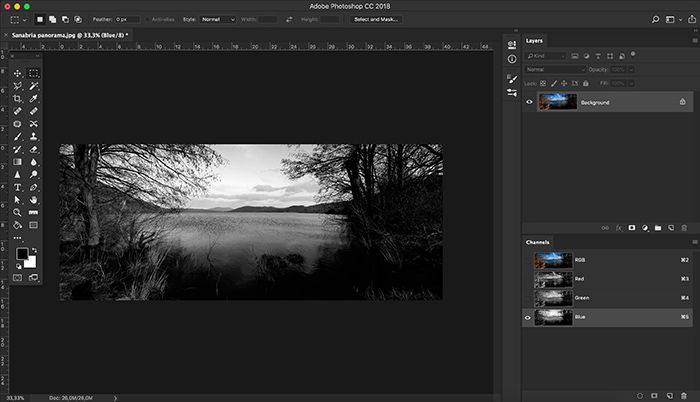This screenshot has height=402, width=700.
Task: Open the layer blend mode dropdown
Action: [555, 70]
